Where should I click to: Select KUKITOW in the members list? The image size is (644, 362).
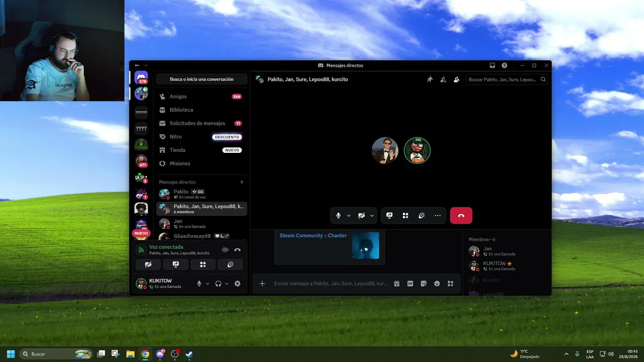[x=506, y=265]
